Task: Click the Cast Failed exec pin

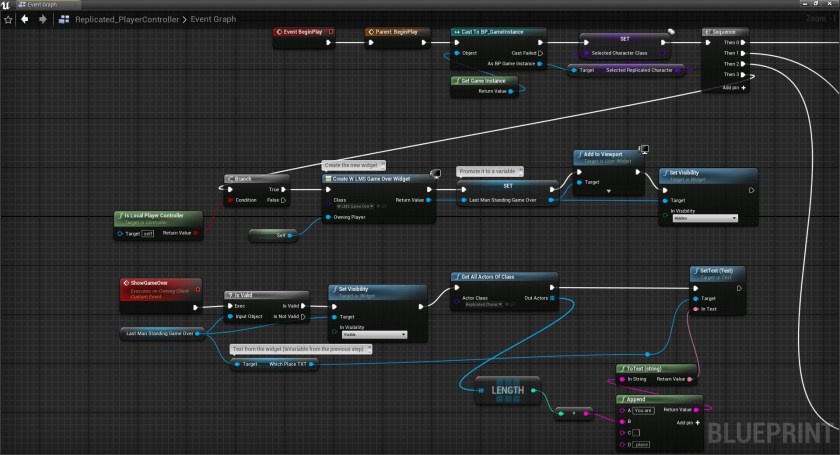Action: (x=541, y=52)
